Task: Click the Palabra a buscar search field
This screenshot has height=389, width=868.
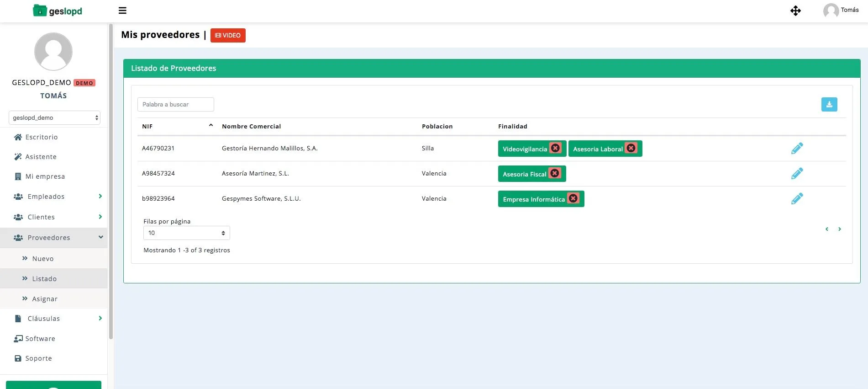Action: [x=176, y=104]
